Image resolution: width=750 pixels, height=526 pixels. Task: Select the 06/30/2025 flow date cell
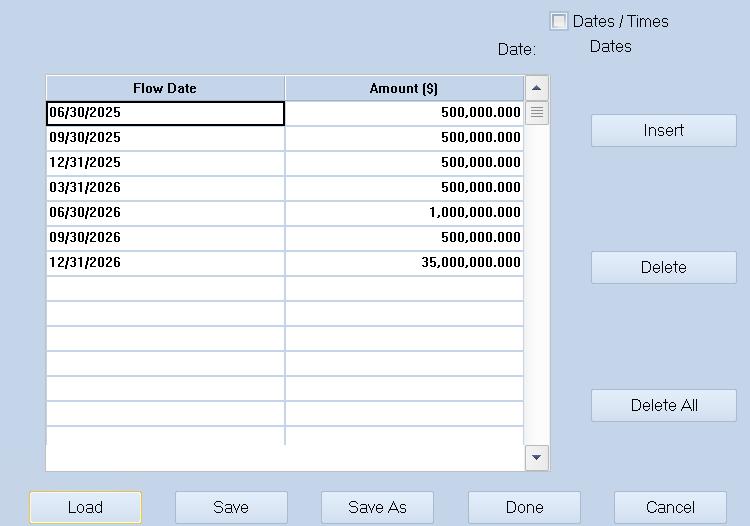click(165, 113)
